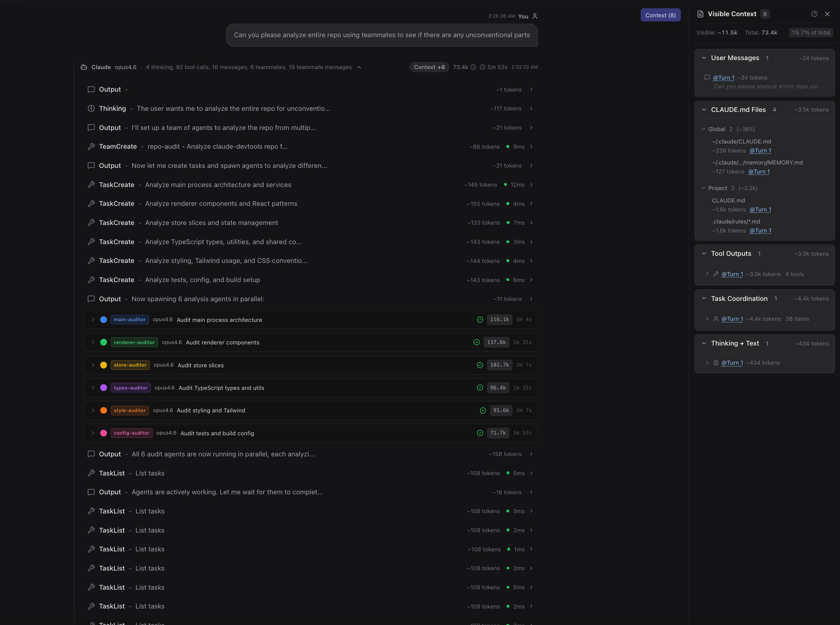
Task: Click the help icon in Visible Context panel
Action: (x=814, y=14)
